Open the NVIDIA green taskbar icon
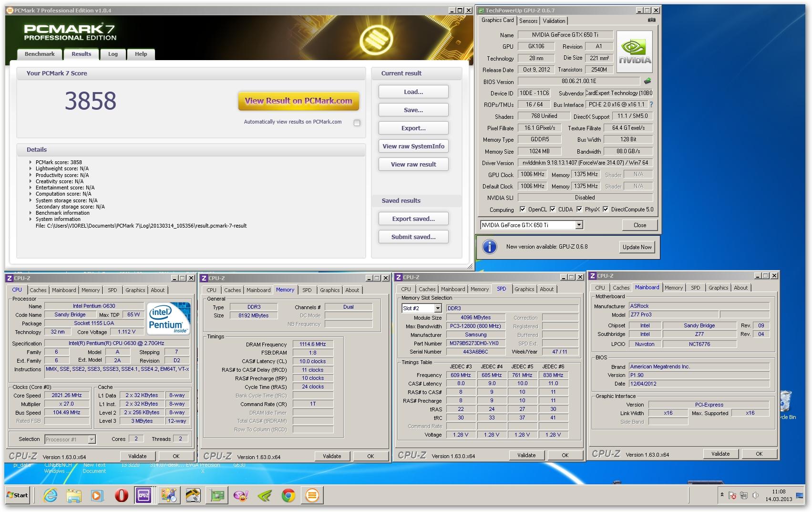812x512 pixels. (x=265, y=495)
